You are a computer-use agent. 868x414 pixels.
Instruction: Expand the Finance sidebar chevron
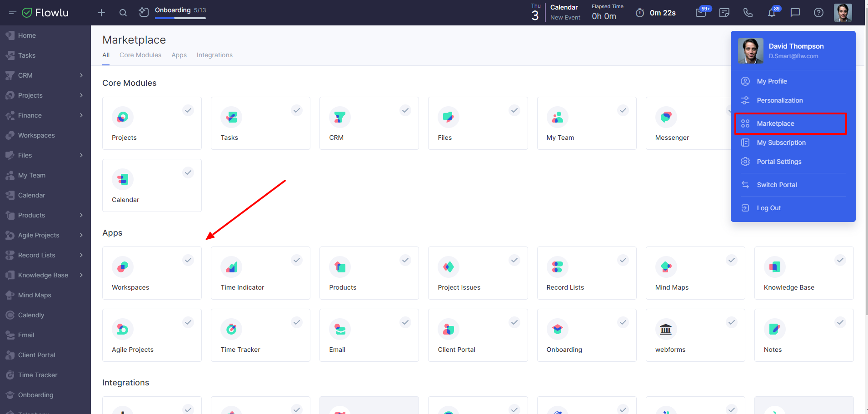81,115
